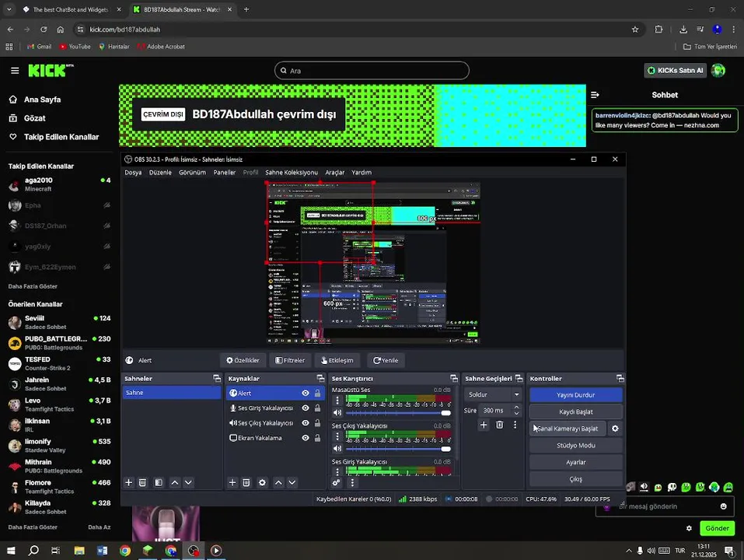Open virtual camera settings gear icon
The image size is (744, 560).
pyautogui.click(x=615, y=429)
